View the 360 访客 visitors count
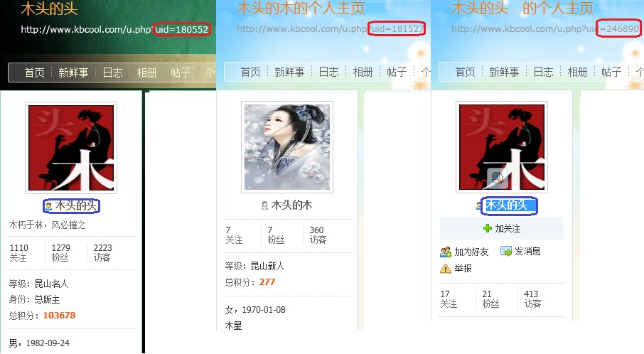Screen dimensions: 644x354 click(x=318, y=235)
